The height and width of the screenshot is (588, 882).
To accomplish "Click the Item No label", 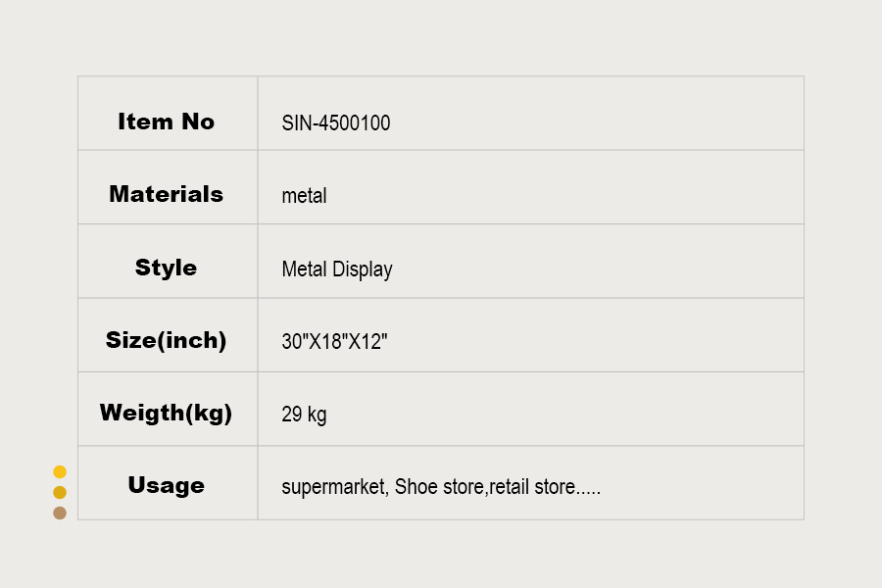I will tap(166, 122).
